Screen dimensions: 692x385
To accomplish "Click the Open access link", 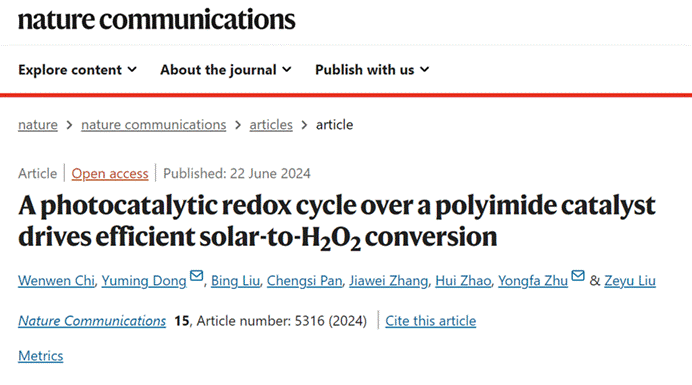I will pyautogui.click(x=110, y=174).
